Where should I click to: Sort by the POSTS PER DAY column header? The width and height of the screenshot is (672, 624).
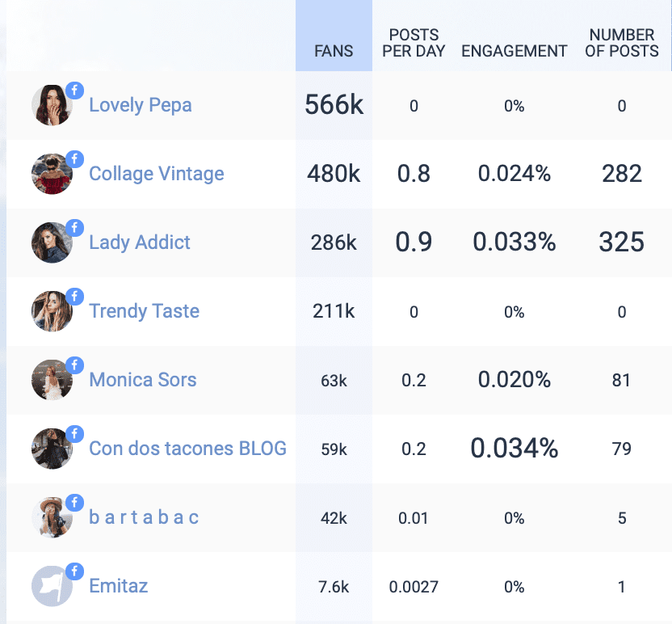pyautogui.click(x=414, y=42)
